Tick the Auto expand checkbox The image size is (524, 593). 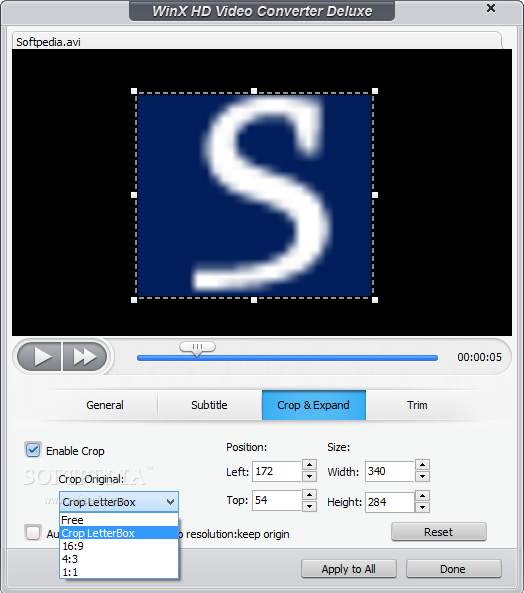tap(33, 533)
